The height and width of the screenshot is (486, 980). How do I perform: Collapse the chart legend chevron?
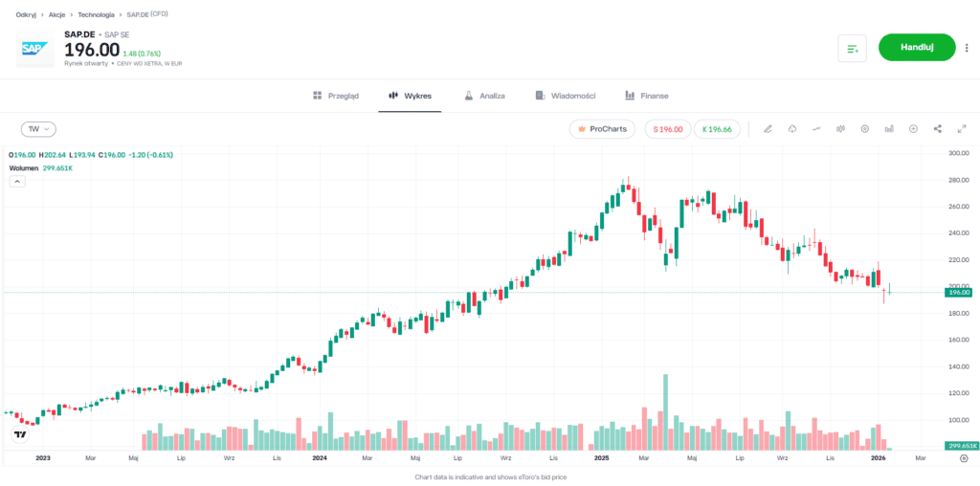coord(17,182)
